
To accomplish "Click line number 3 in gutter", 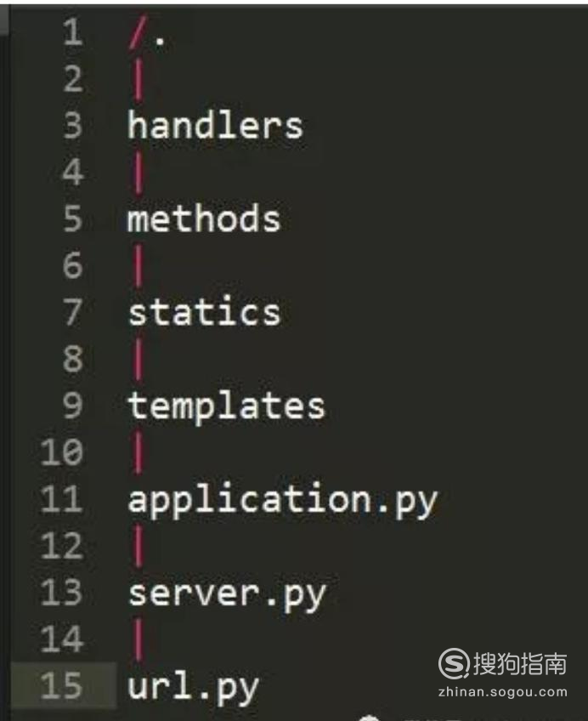I will [x=73, y=125].
